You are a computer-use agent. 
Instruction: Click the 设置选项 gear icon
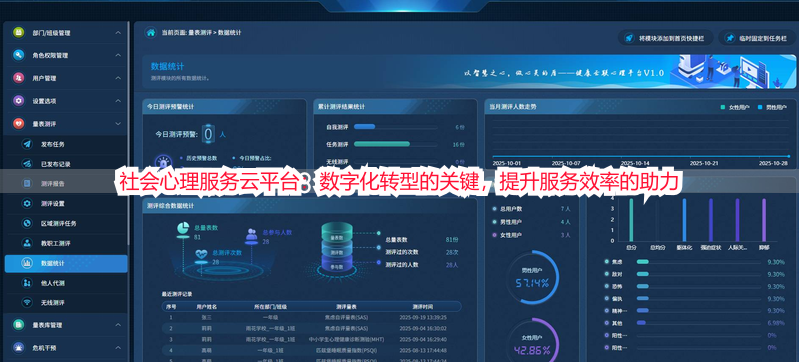18,101
